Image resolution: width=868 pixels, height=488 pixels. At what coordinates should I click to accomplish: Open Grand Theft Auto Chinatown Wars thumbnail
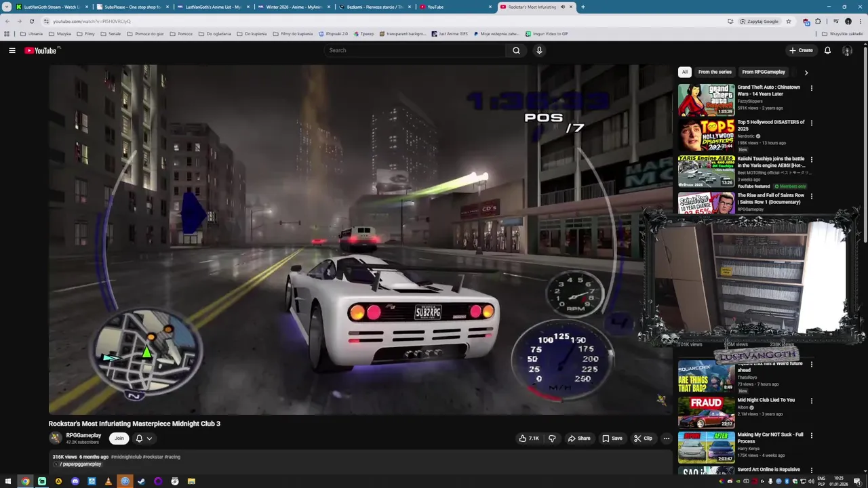pos(707,100)
